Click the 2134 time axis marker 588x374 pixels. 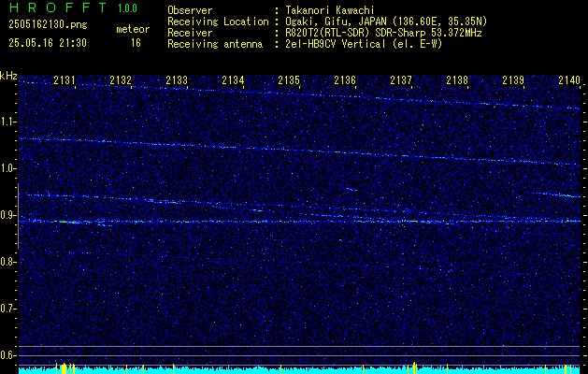[233, 79]
